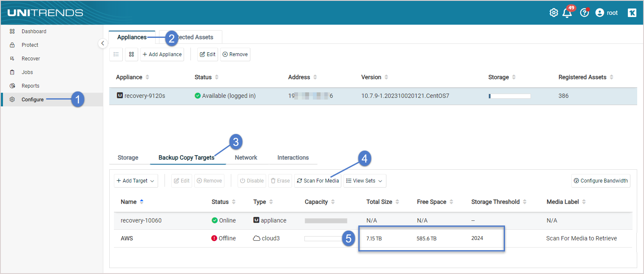Screen dimensions: 644x274
Task: Switch appliances to grid view icon
Action: [131, 54]
